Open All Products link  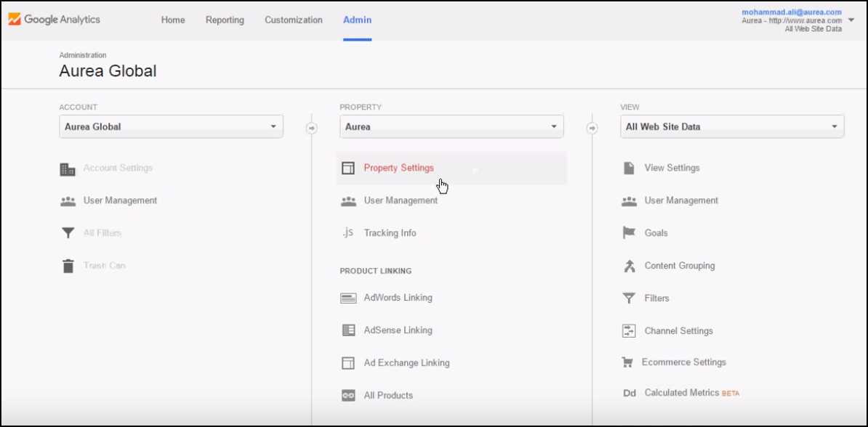389,396
